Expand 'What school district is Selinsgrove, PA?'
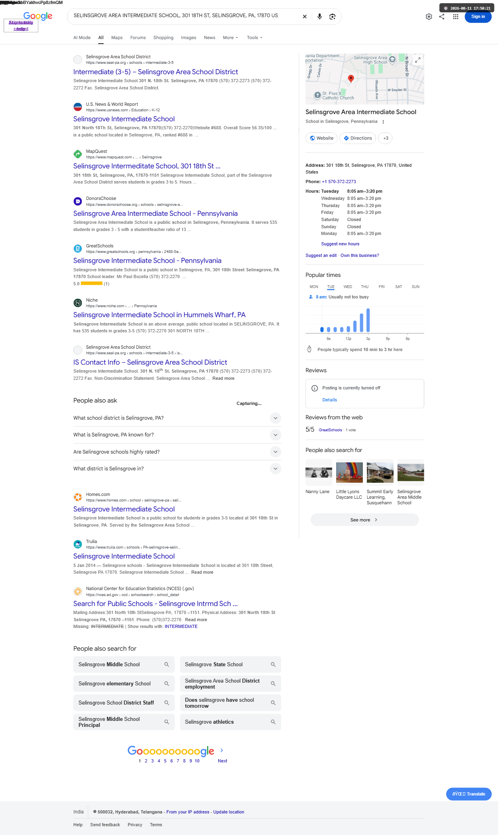The height and width of the screenshot is (835, 504). [275, 418]
